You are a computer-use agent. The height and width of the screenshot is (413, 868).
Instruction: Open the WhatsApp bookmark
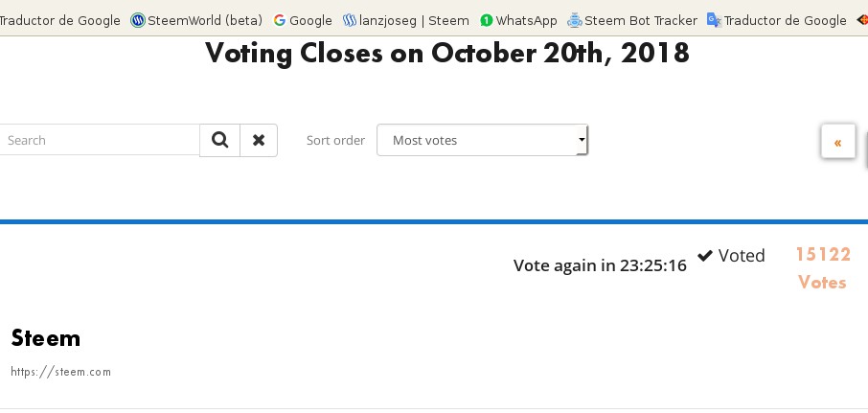coord(518,20)
